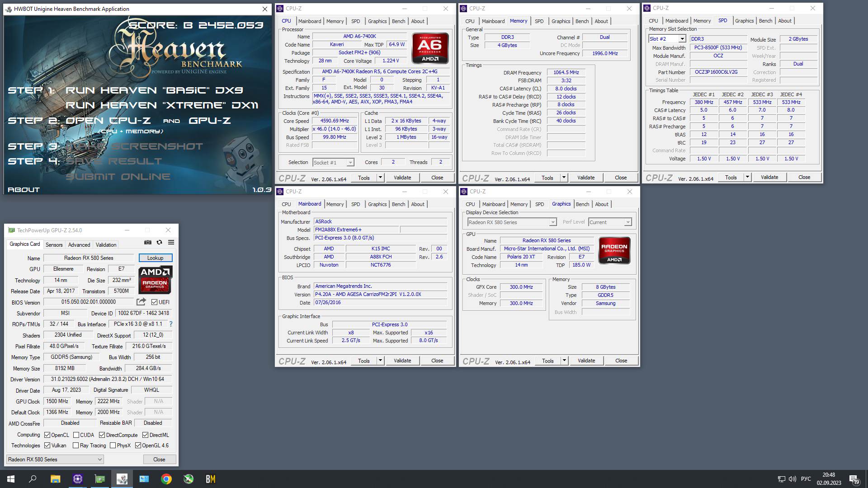
Task: Toggle the Vulkan checkbox
Action: point(47,445)
